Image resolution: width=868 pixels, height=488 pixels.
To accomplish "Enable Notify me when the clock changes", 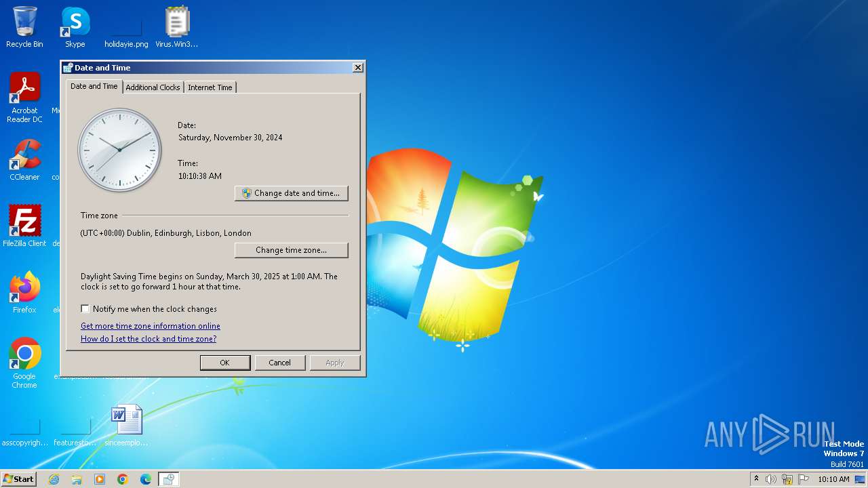I will [x=85, y=308].
